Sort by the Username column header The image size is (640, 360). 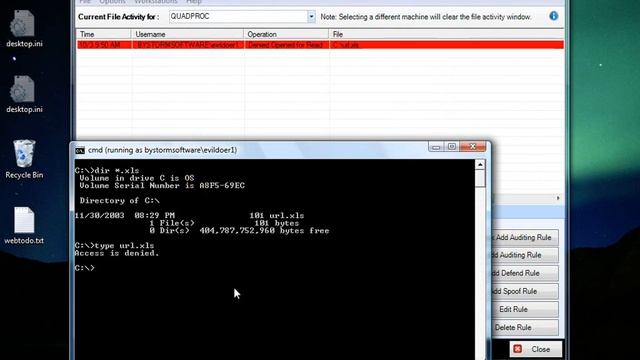(187, 34)
